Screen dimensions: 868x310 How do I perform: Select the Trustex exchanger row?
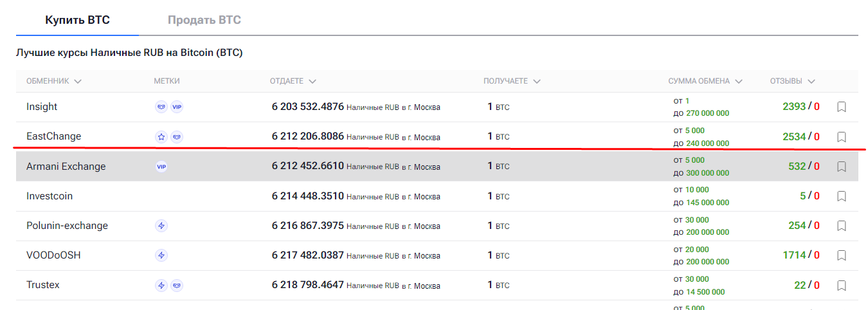click(437, 285)
